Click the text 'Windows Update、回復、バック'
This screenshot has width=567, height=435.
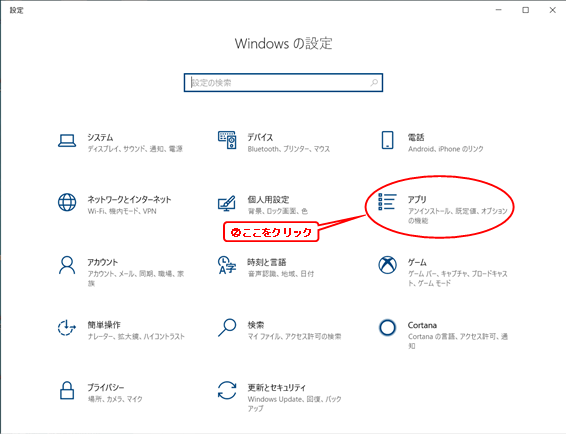tap(294, 399)
